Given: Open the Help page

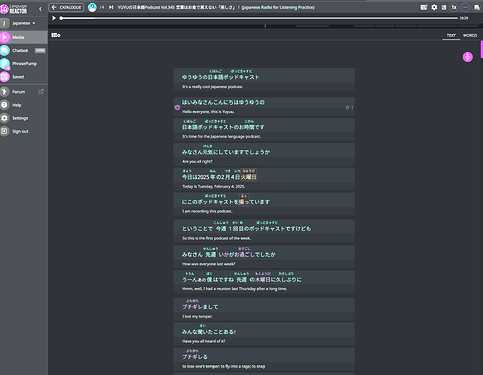Looking at the screenshot, I should click(23, 105).
